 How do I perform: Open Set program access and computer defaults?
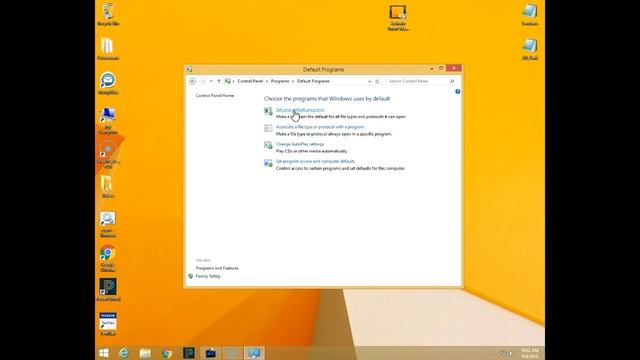316,161
